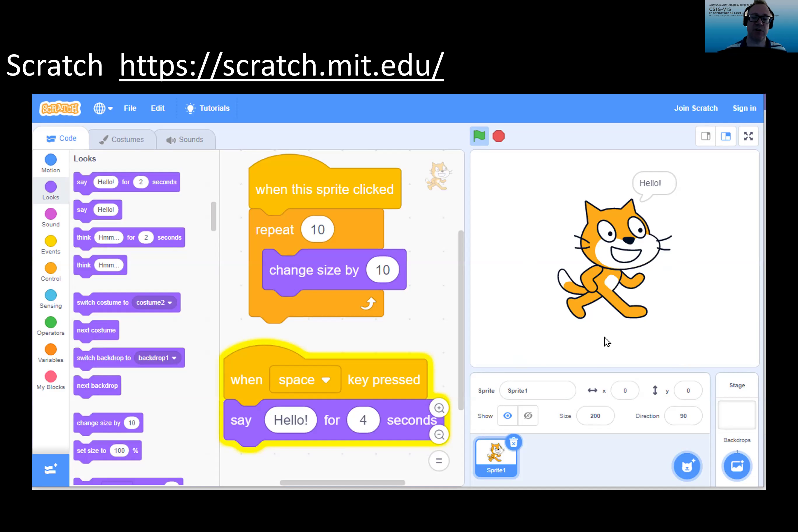Click Sign in link
Screen dimensions: 798x532
tap(744, 108)
